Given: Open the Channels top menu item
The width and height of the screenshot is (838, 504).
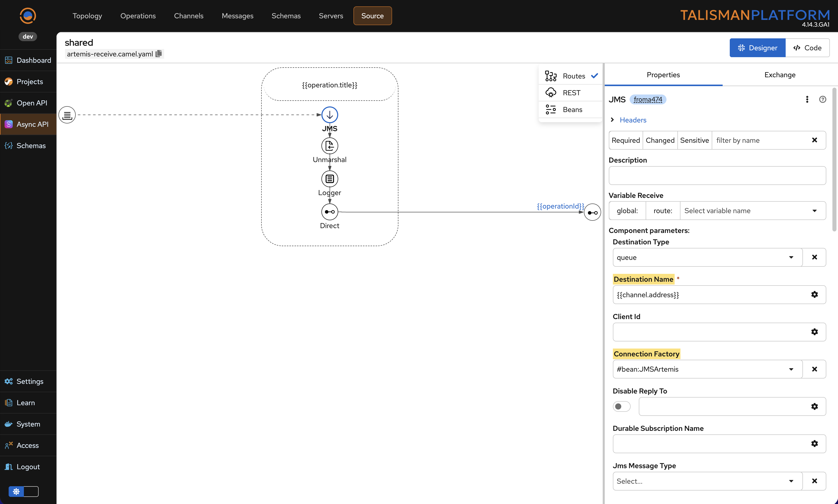Looking at the screenshot, I should coord(189,16).
